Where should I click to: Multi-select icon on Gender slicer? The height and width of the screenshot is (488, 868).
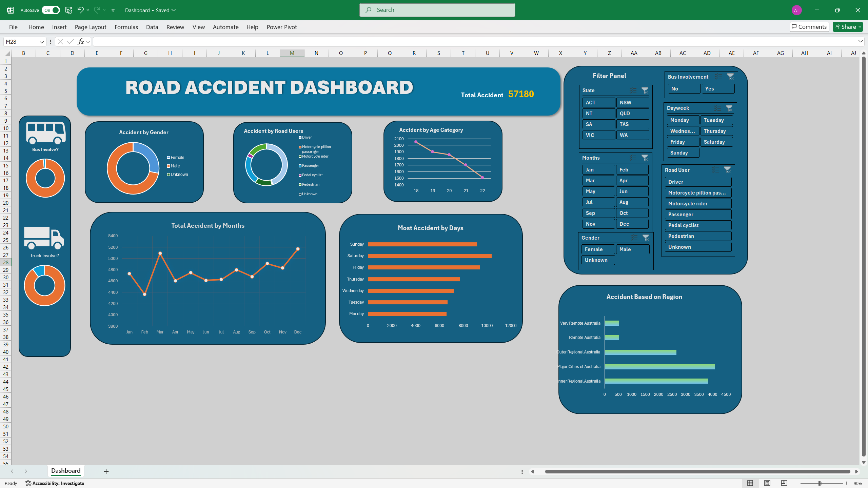coord(634,238)
